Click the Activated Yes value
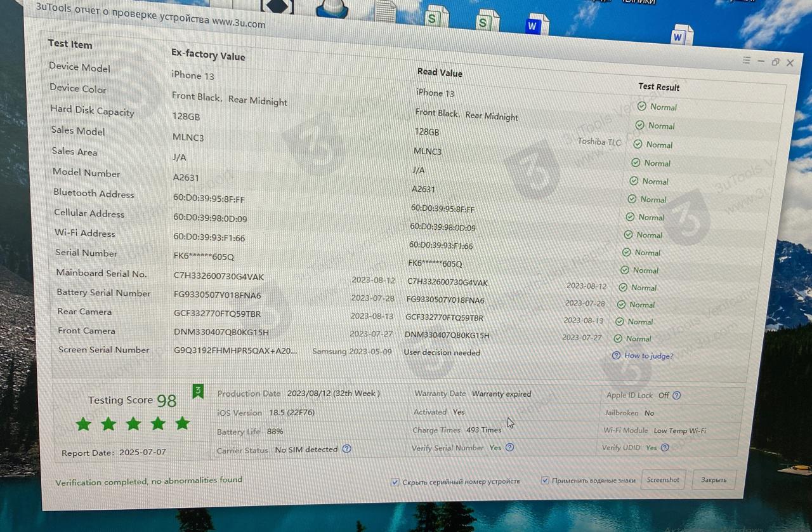 pos(459,412)
